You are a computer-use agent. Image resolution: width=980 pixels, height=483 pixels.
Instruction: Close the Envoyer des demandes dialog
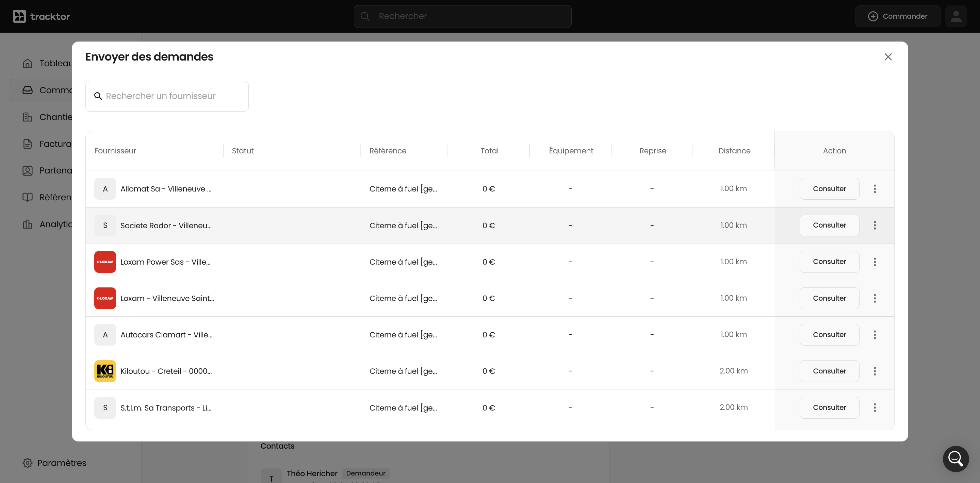coord(888,57)
